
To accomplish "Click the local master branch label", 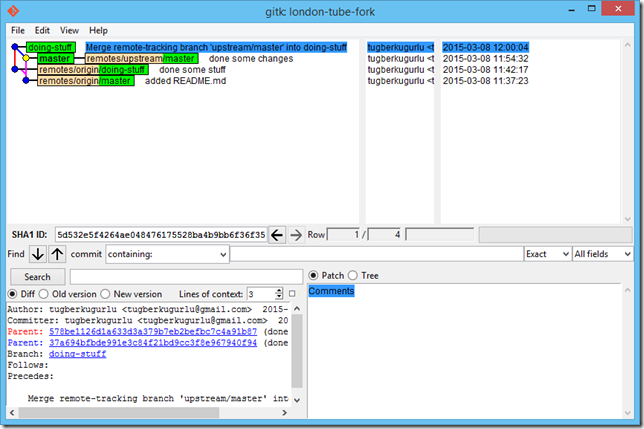I will [x=55, y=58].
